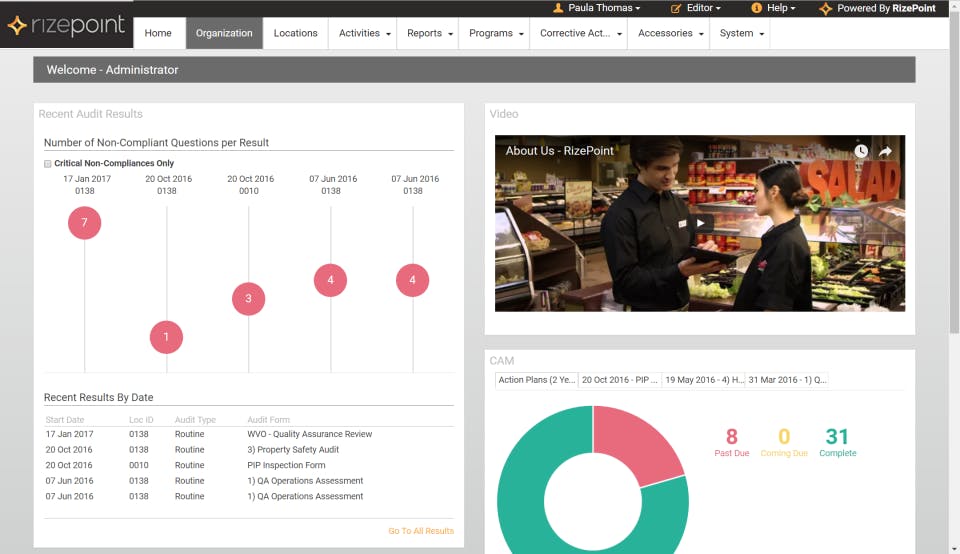Open the Reports dropdown menu
The width and height of the screenshot is (960, 554).
[430, 33]
